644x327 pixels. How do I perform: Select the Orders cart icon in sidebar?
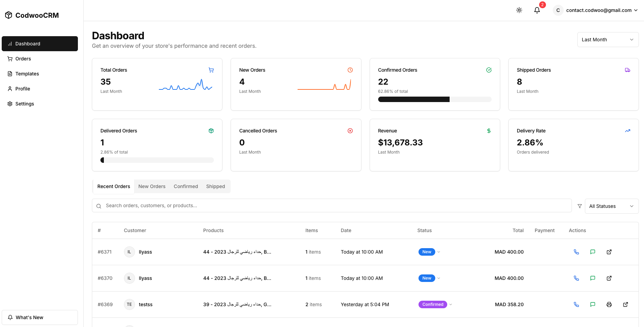coord(10,59)
